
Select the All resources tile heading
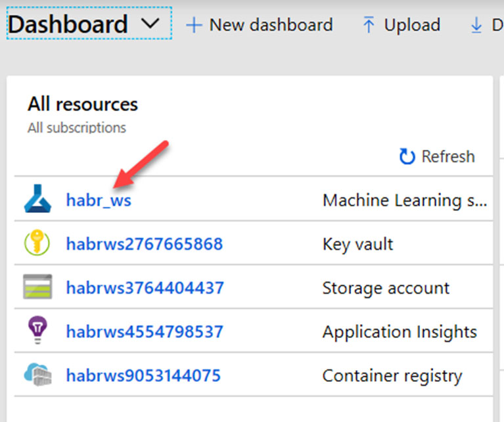[x=83, y=105]
